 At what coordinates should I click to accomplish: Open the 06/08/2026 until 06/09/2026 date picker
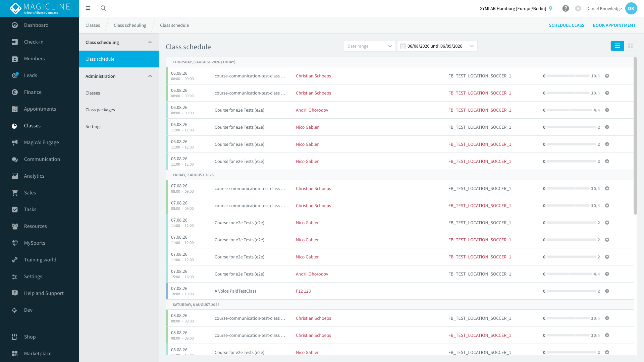click(437, 46)
